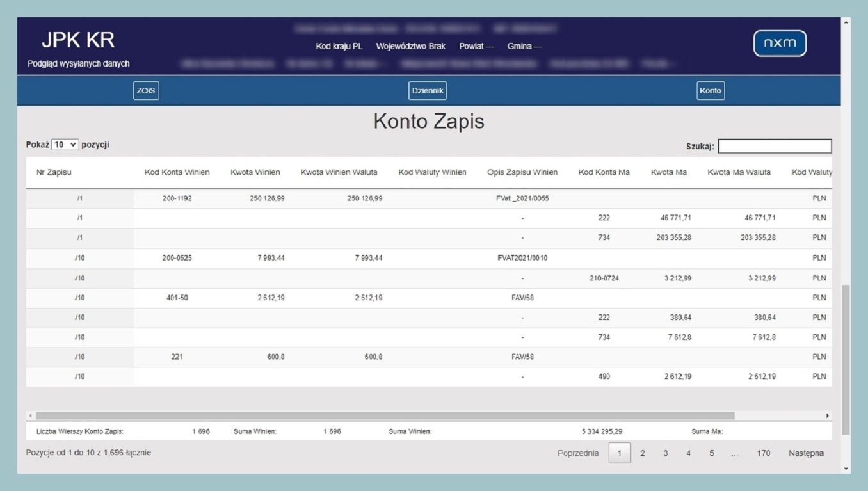Viewport: 868px width, 491px height.
Task: Go to page 2 of results
Action: point(643,453)
